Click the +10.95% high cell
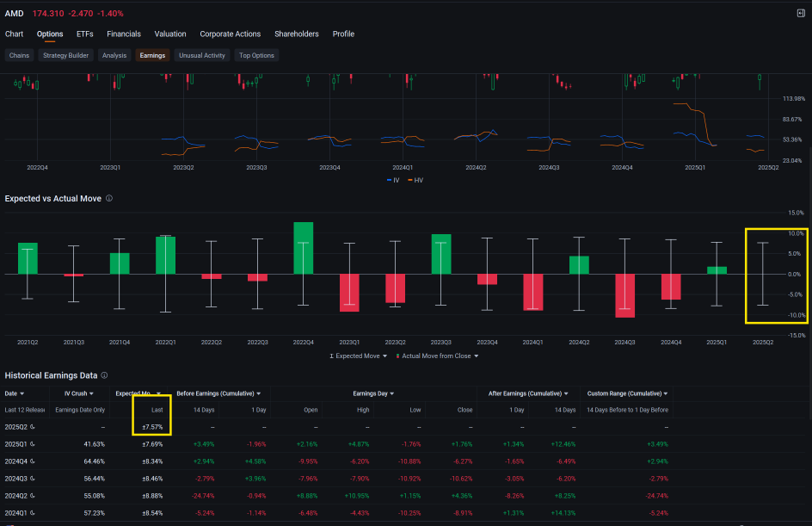The width and height of the screenshot is (812, 526). pos(357,496)
